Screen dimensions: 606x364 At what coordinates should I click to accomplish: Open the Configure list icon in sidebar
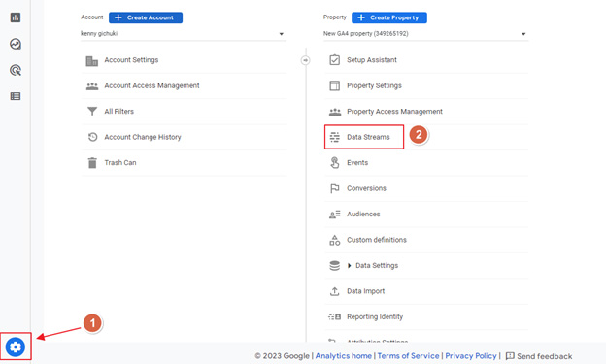coord(16,96)
